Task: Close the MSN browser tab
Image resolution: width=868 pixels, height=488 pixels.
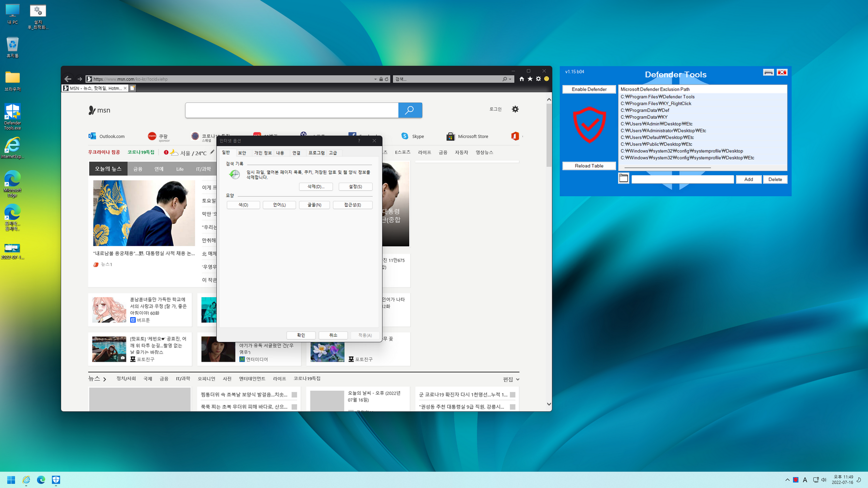Action: pos(125,88)
